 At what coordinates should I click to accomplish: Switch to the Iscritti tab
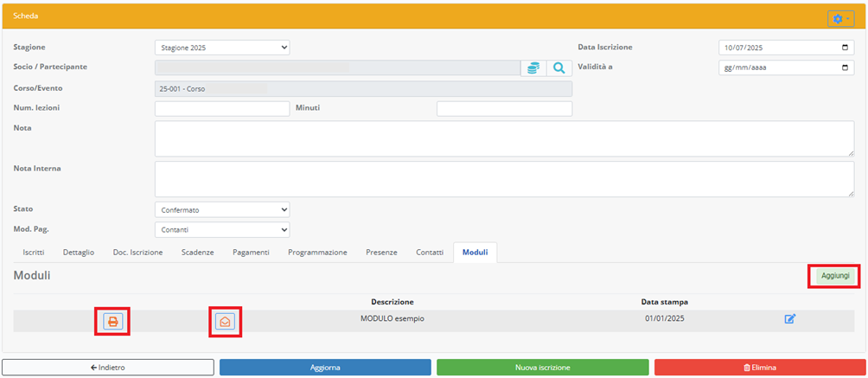coord(34,253)
